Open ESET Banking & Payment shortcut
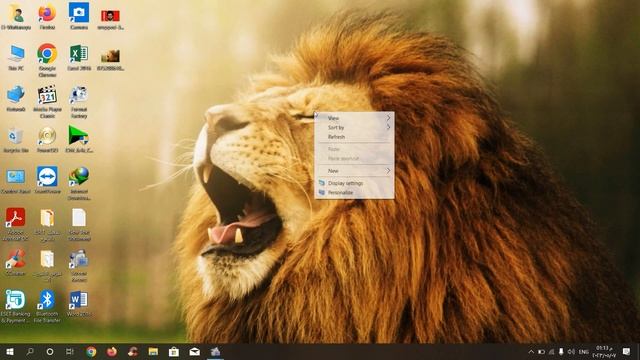The image size is (640, 360). point(16,306)
